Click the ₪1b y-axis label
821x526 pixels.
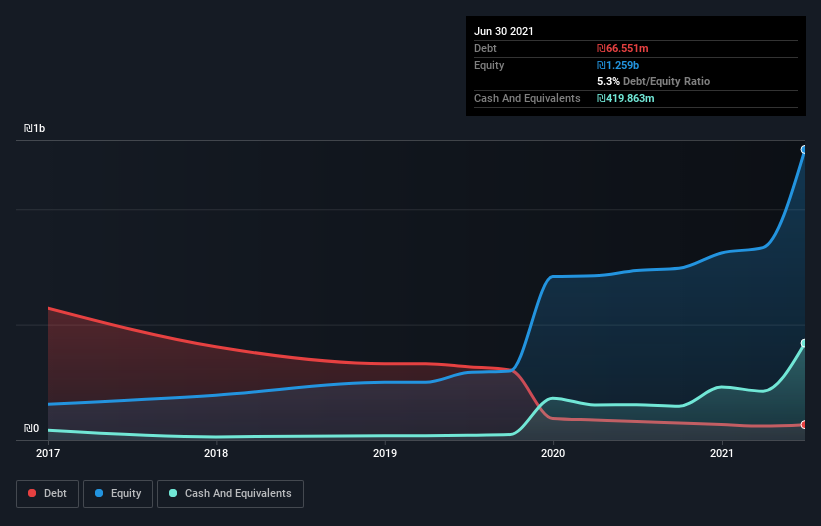[x=35, y=128]
